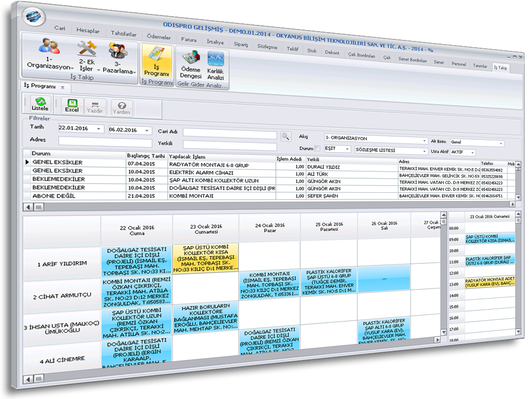Viewport: 532px width, 399px height.
Task: Select 4 ALİ CİNEMRE resource row
Action: coord(62,361)
